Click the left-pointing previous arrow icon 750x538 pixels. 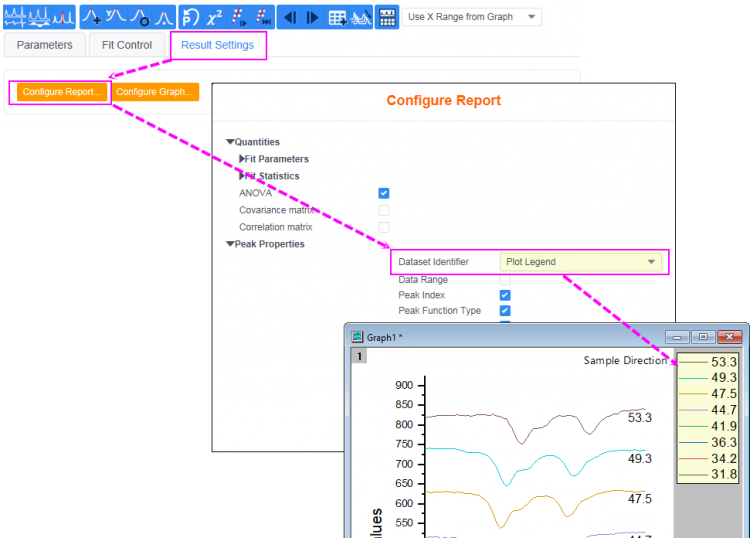pyautogui.click(x=289, y=17)
